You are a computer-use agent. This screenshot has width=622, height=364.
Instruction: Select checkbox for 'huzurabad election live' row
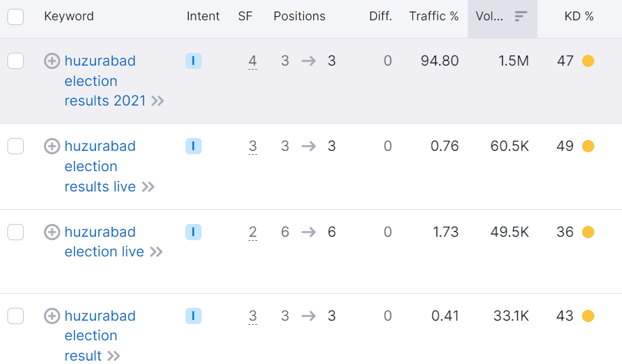point(16,232)
